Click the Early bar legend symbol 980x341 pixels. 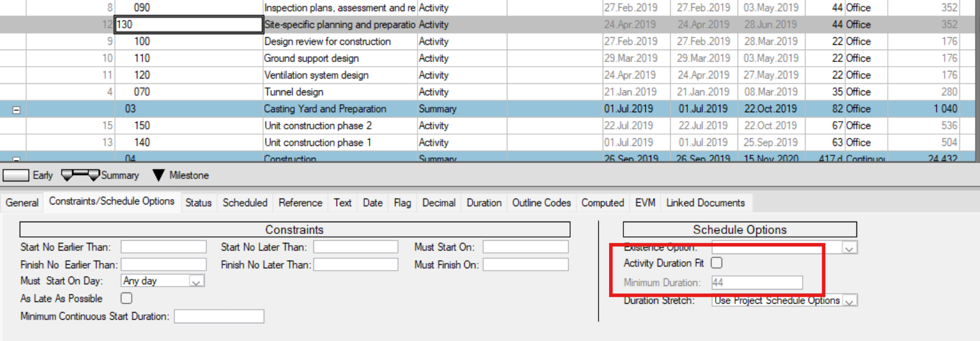16,176
